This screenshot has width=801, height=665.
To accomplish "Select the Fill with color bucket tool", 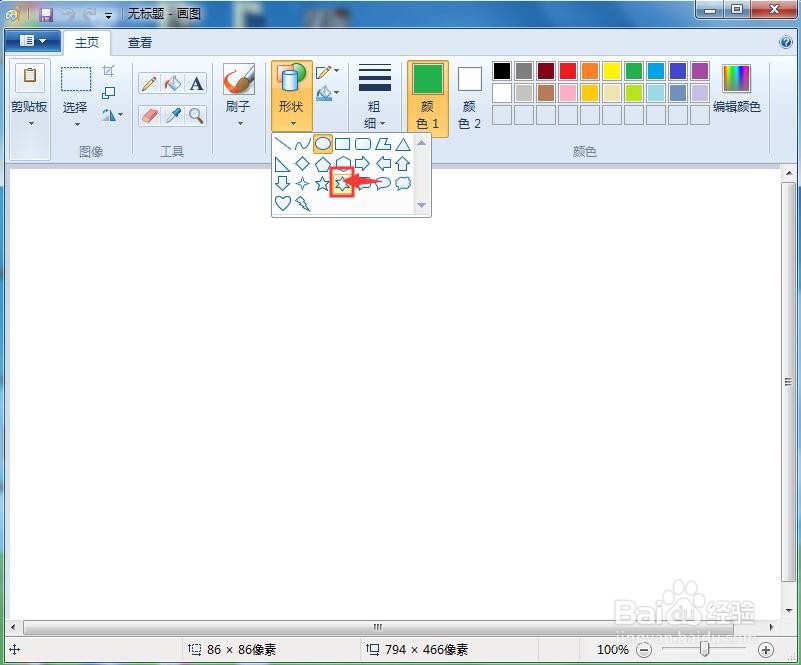I will point(173,83).
